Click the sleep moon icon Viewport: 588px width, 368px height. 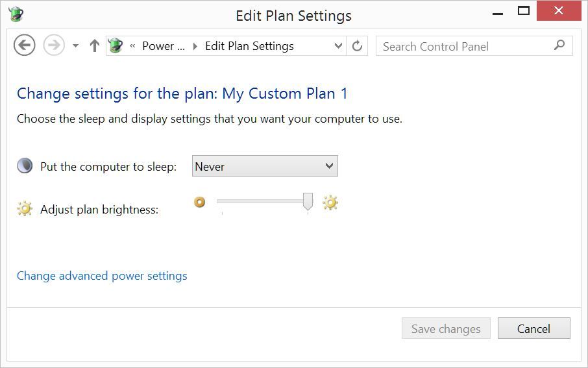click(25, 166)
